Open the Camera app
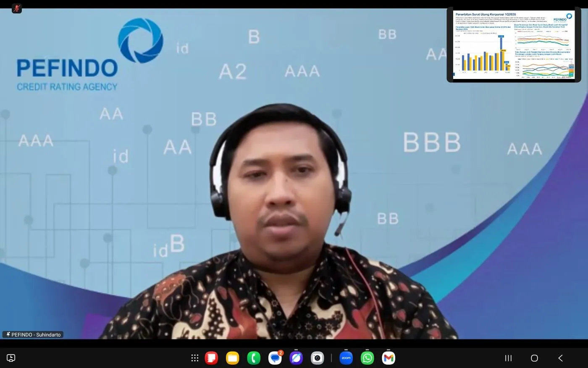The image size is (588, 368). (x=317, y=358)
